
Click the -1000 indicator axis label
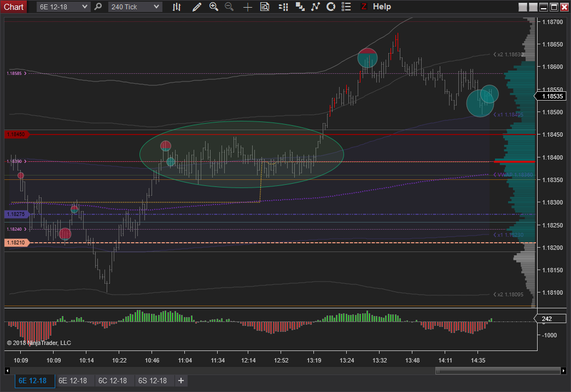point(550,335)
